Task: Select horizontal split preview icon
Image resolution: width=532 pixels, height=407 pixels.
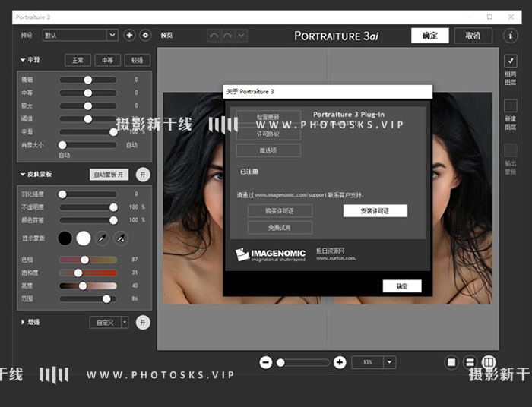Action: pyautogui.click(x=470, y=363)
